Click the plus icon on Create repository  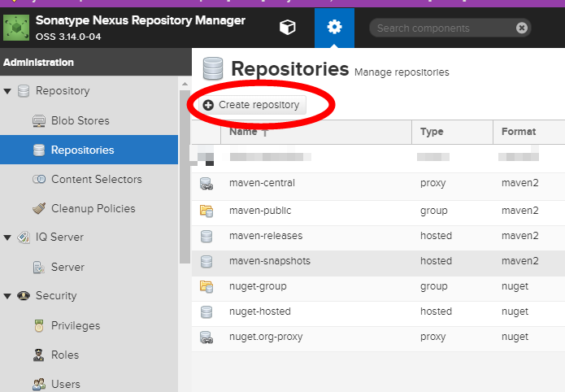[x=208, y=105]
